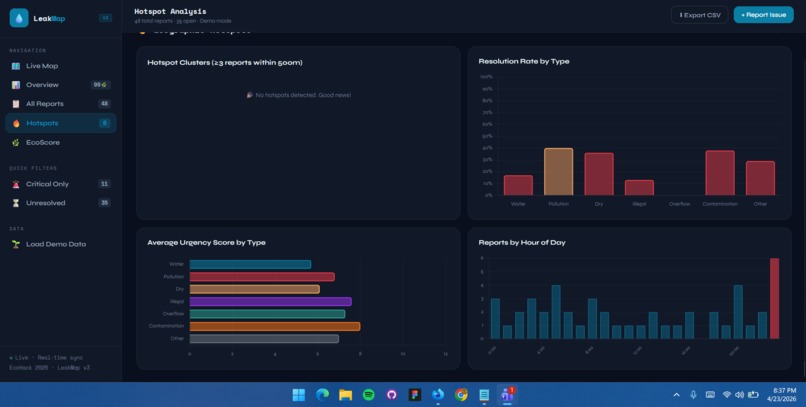Click the taskbar clock showing 8:37 PM
806x407 pixels.
point(783,395)
